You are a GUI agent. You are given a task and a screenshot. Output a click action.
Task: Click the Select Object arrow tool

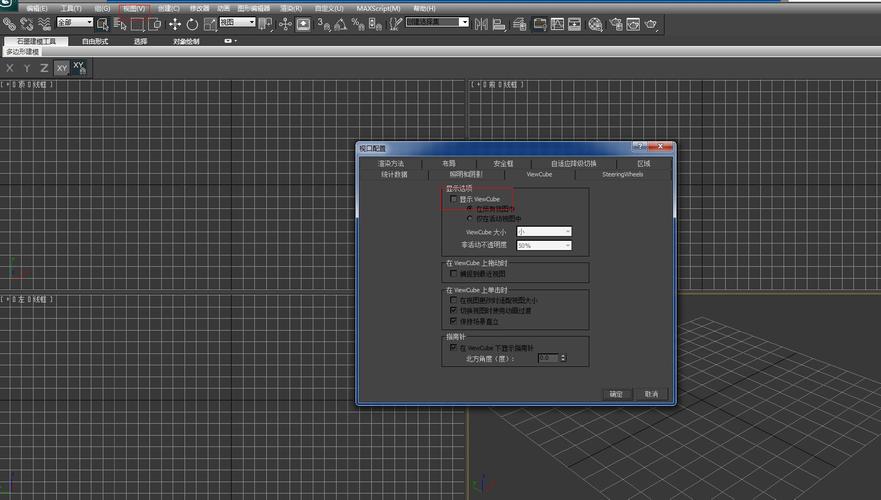103,23
